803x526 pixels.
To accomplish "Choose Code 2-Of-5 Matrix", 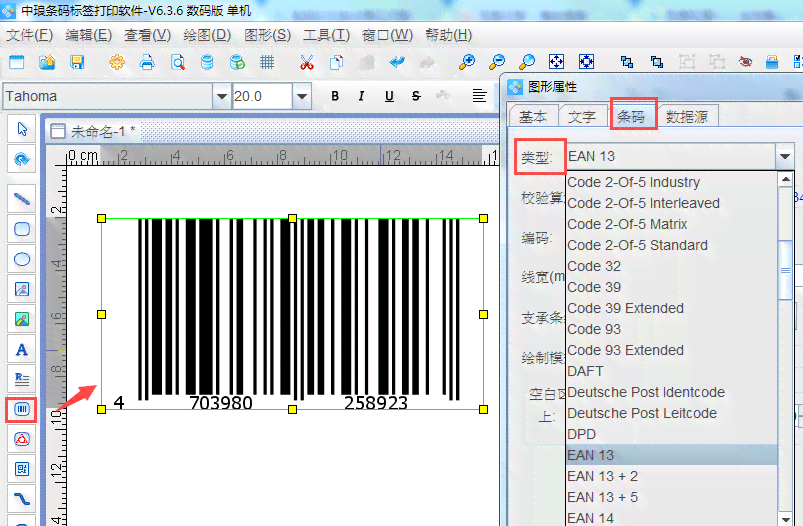I will 672,224.
